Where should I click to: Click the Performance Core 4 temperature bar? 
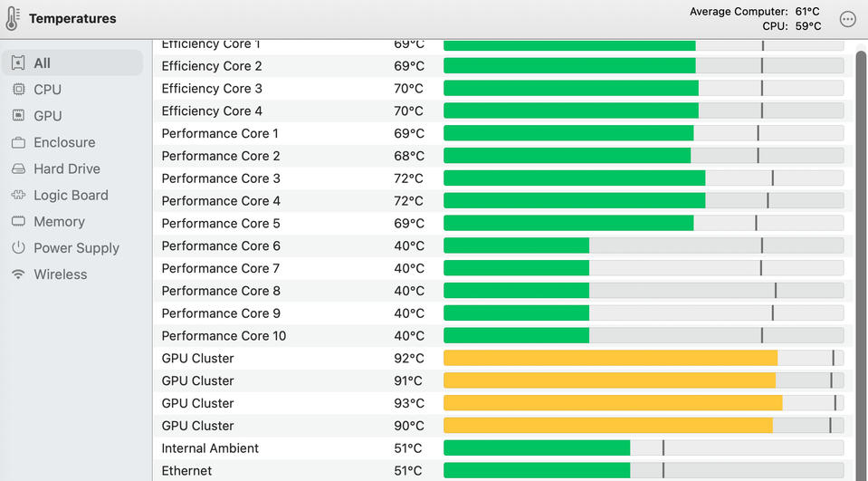[x=644, y=201]
